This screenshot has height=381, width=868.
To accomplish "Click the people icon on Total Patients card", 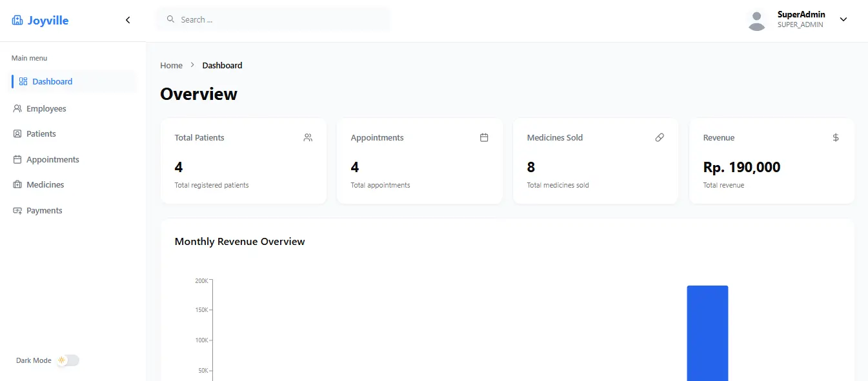I will point(308,137).
